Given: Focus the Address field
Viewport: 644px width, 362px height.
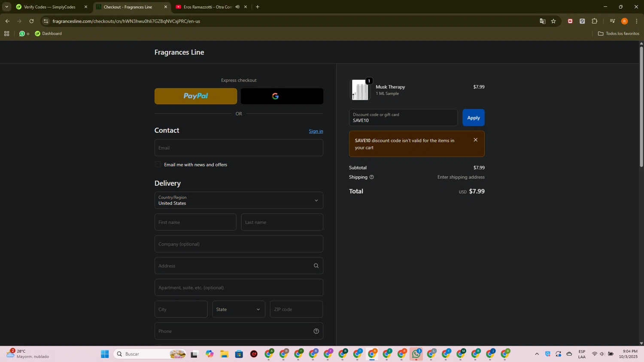Looking at the screenshot, I should tap(239, 266).
